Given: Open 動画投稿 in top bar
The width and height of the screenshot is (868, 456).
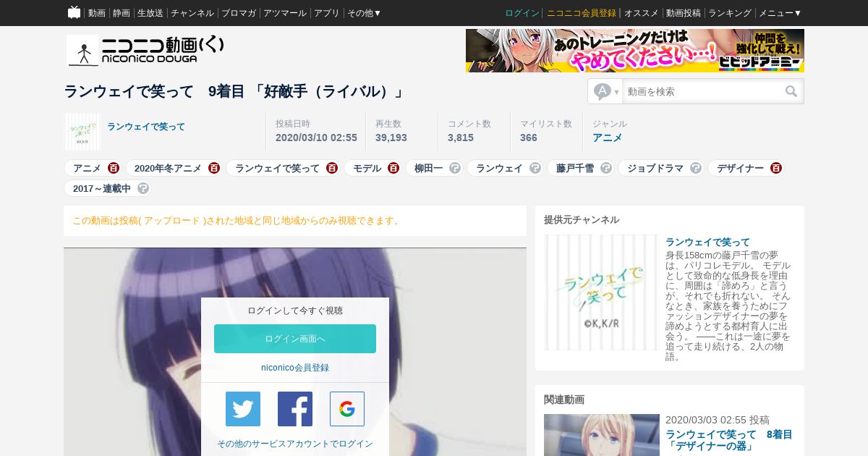Looking at the screenshot, I should (684, 13).
